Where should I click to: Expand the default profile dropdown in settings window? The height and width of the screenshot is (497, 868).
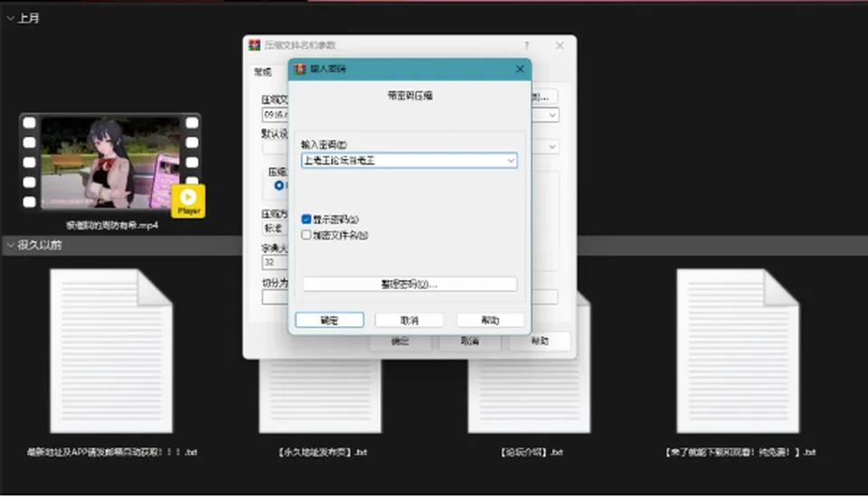pos(552,146)
